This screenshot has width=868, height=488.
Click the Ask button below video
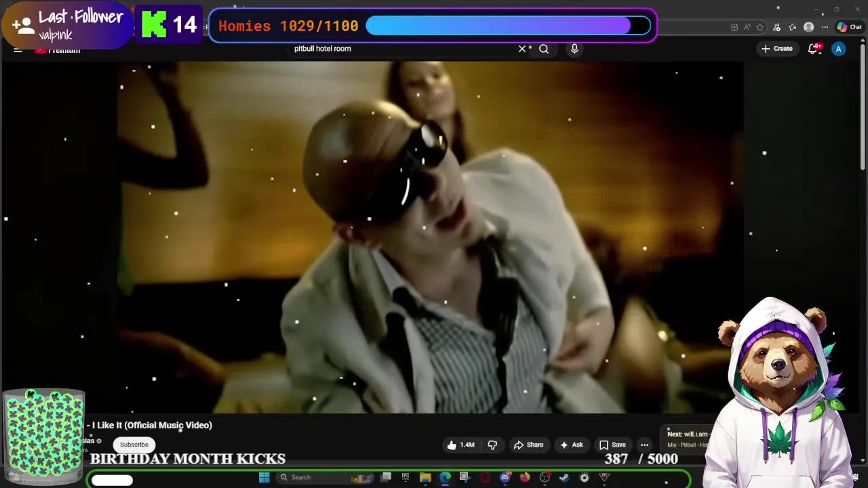571,445
